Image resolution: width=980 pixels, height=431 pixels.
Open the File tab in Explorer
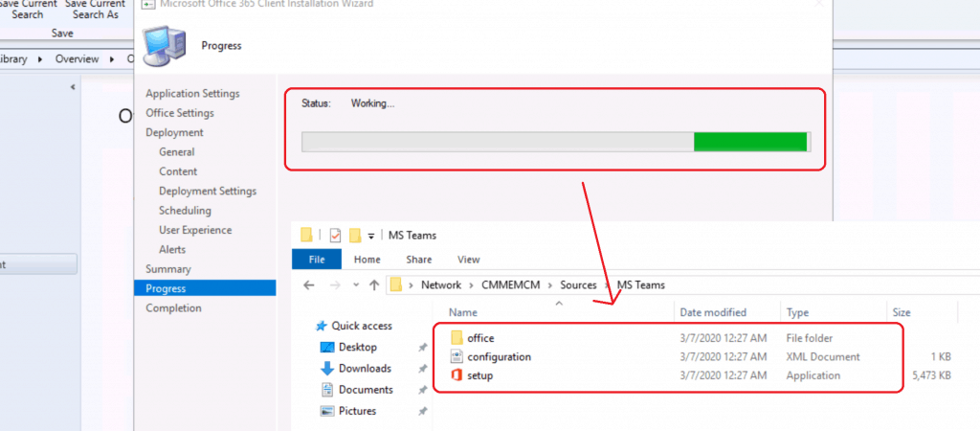(x=317, y=259)
